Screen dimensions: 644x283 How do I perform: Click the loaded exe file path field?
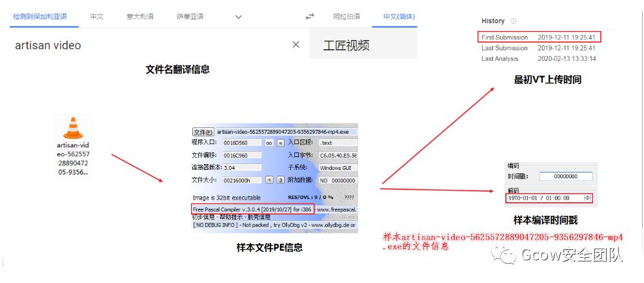tap(287, 132)
